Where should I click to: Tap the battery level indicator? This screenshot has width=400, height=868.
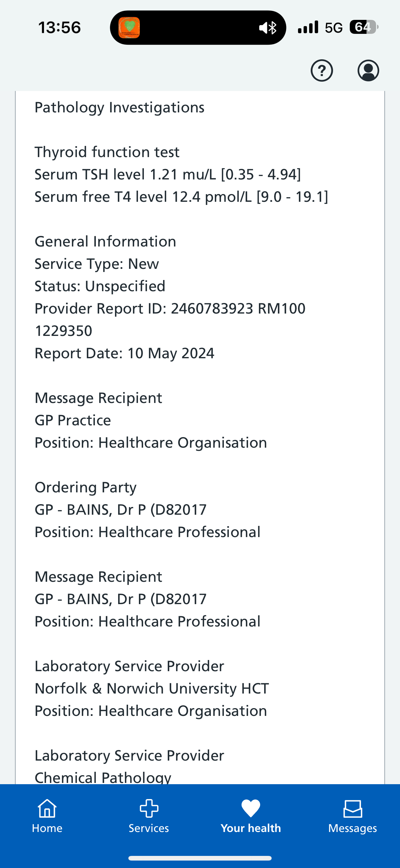coord(364,27)
